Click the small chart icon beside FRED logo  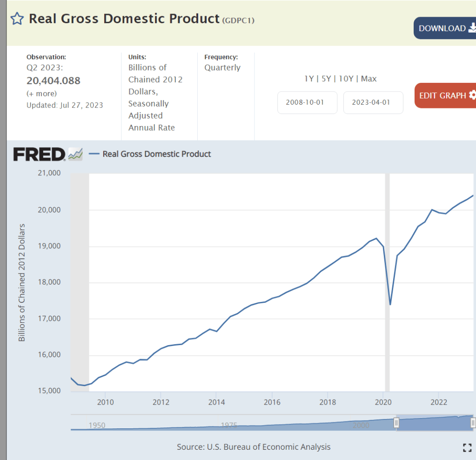(x=75, y=154)
